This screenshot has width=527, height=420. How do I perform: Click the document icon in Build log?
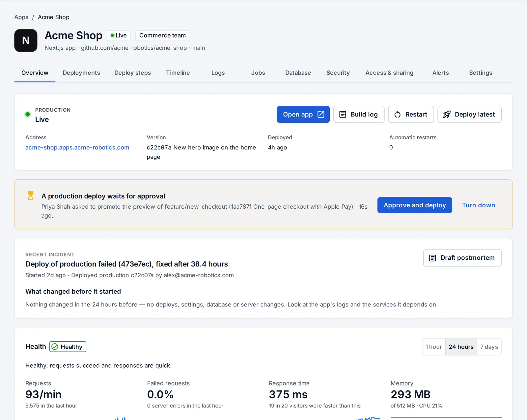(x=343, y=114)
